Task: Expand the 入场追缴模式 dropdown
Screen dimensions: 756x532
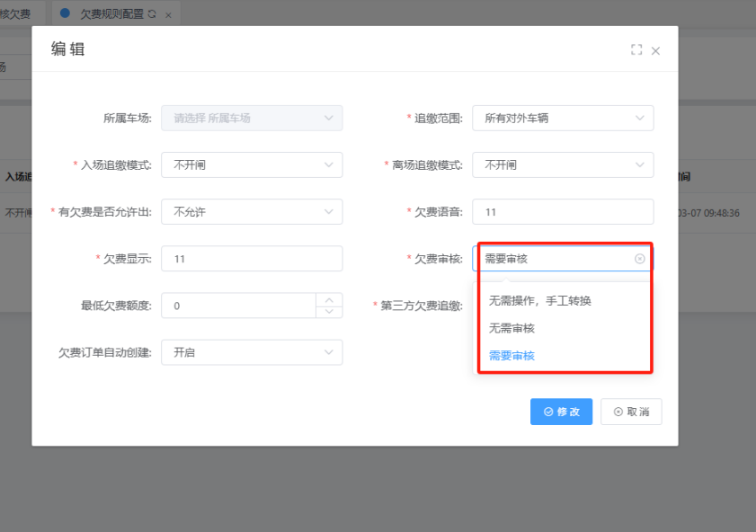Action: [x=252, y=164]
